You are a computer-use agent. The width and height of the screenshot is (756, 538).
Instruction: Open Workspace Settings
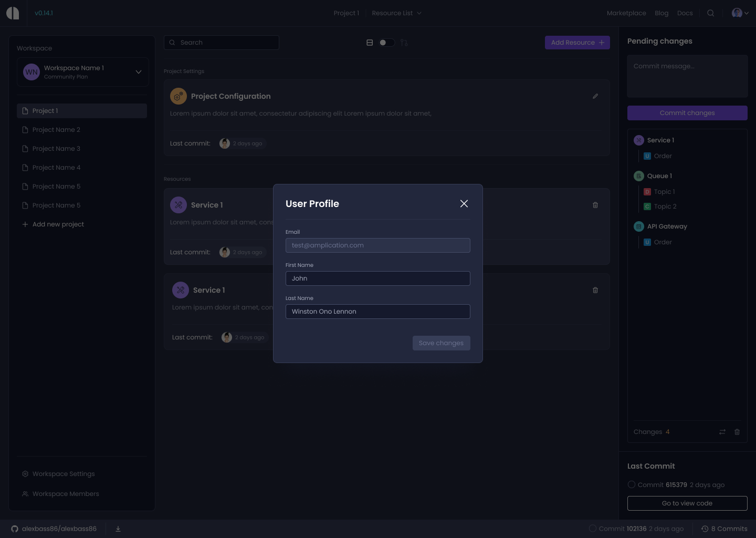[59, 474]
